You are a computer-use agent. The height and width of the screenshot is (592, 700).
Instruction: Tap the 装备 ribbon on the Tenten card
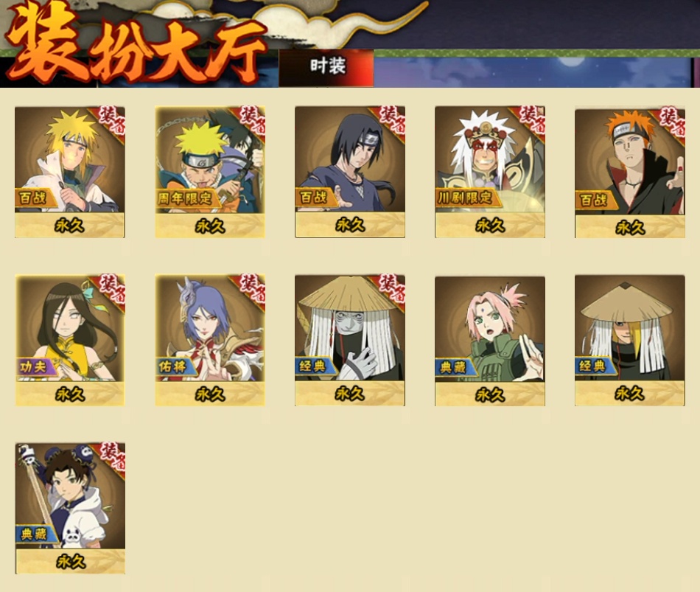111,456
